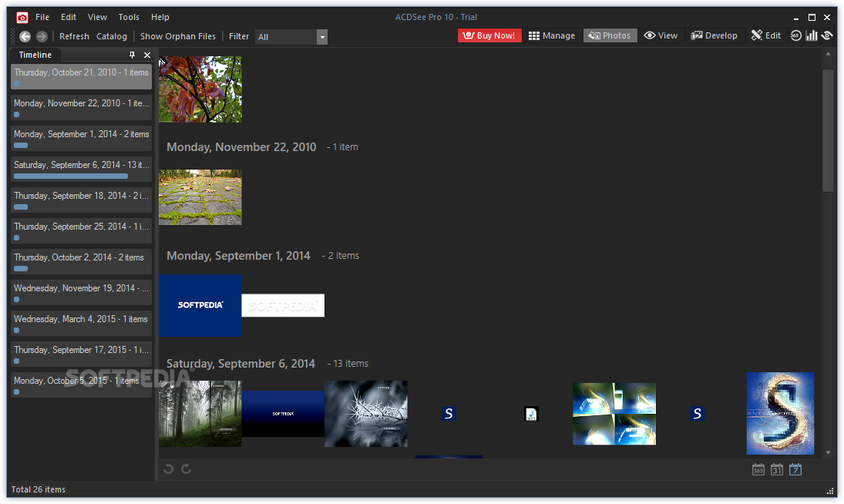Image resolution: width=844 pixels, height=504 pixels.
Task: Click the Monday, November 22, 2010 group heading
Action: coord(241,147)
